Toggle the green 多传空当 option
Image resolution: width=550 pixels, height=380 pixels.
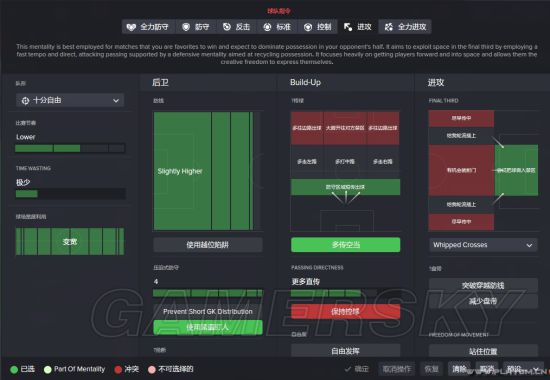point(346,245)
